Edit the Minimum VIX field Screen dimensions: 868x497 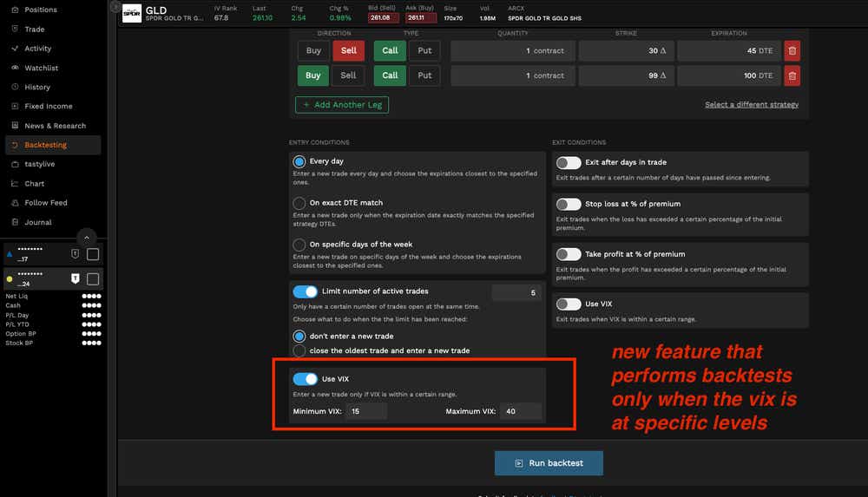[366, 411]
